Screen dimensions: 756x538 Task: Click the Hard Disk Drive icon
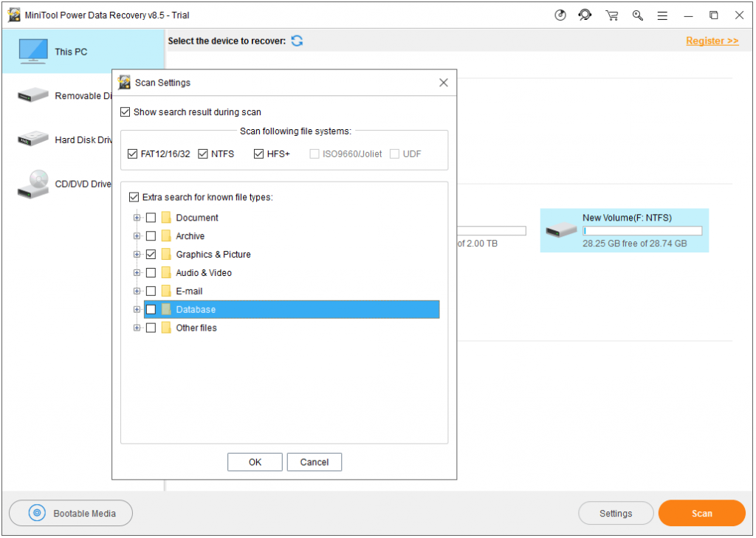pyautogui.click(x=32, y=139)
